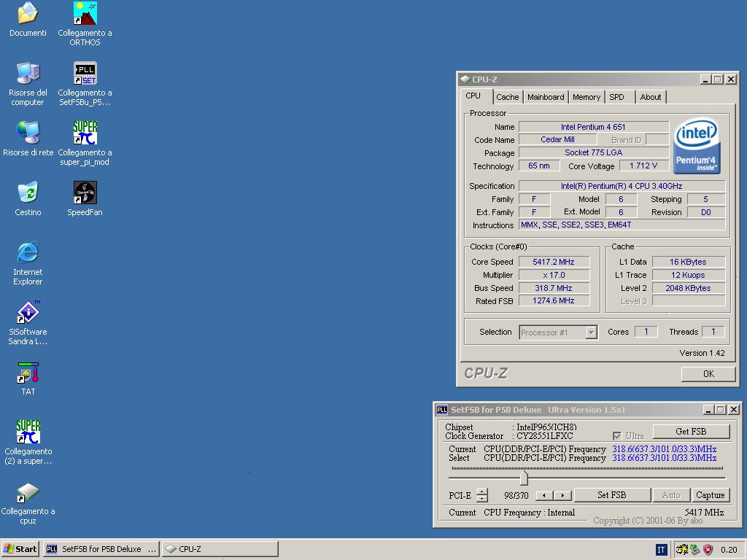Switch to SetFSB taskbar button
The width and height of the screenshot is (747, 560).
point(101,549)
